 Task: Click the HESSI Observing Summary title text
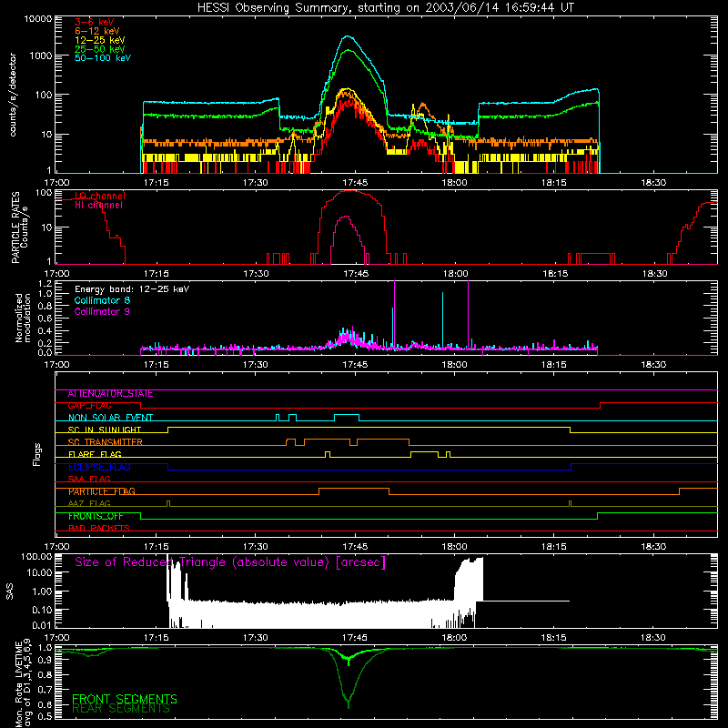coord(386,7)
